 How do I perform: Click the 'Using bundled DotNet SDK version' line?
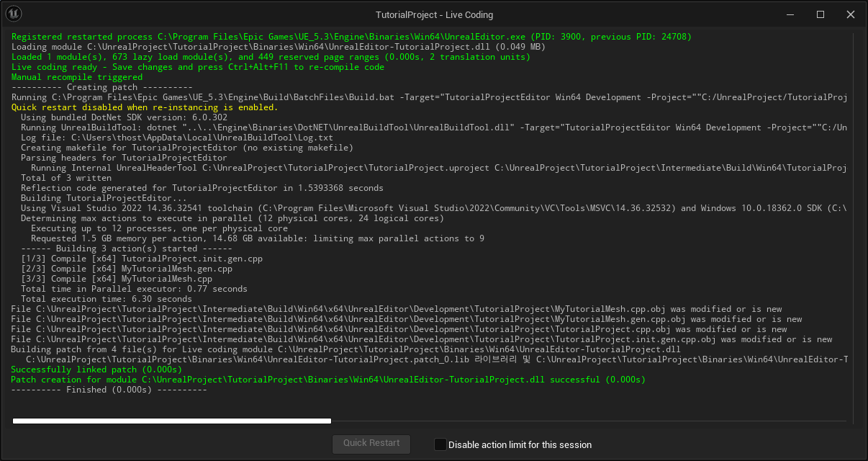(x=124, y=117)
